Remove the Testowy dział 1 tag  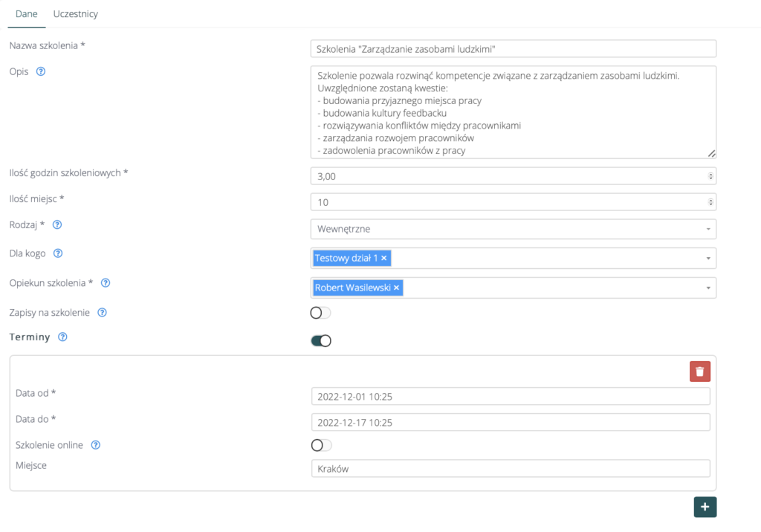tap(384, 258)
